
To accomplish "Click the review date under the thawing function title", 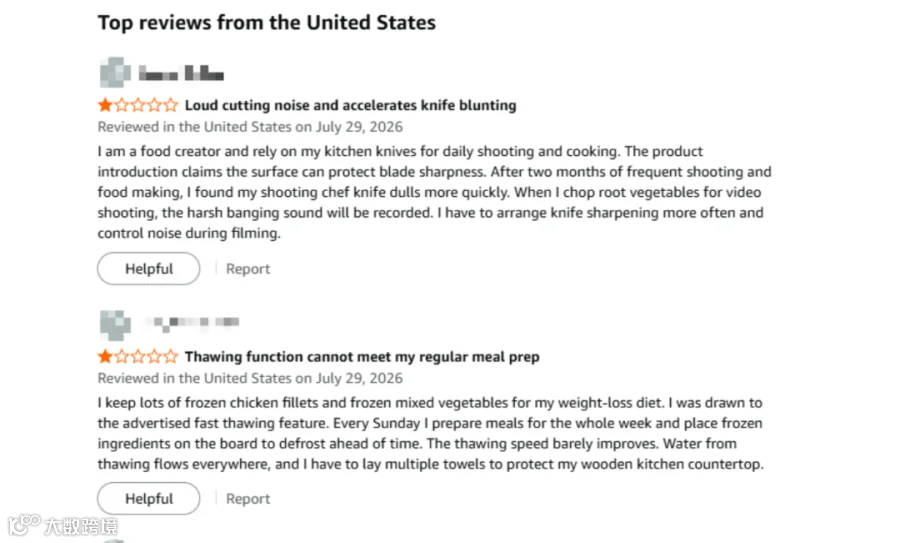I will [250, 378].
